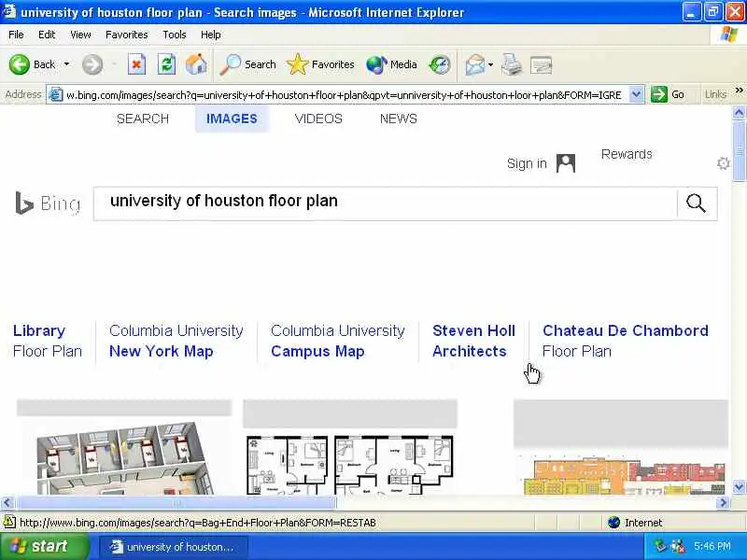This screenshot has height=560, width=747.
Task: Click the horizontal scrollbar right arrow
Action: click(724, 502)
